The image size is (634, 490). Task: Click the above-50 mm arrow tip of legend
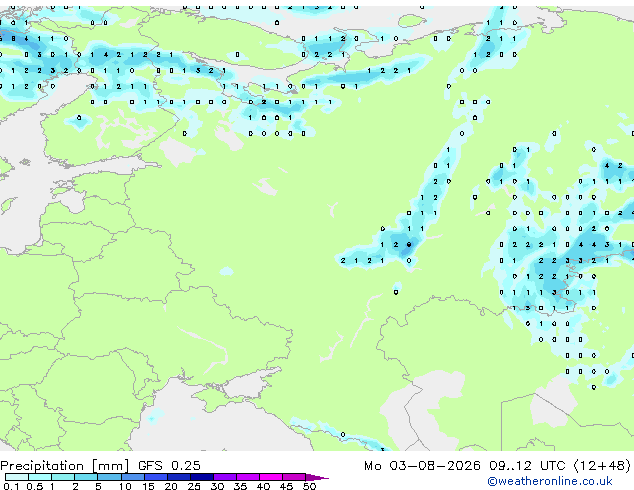[x=317, y=478]
